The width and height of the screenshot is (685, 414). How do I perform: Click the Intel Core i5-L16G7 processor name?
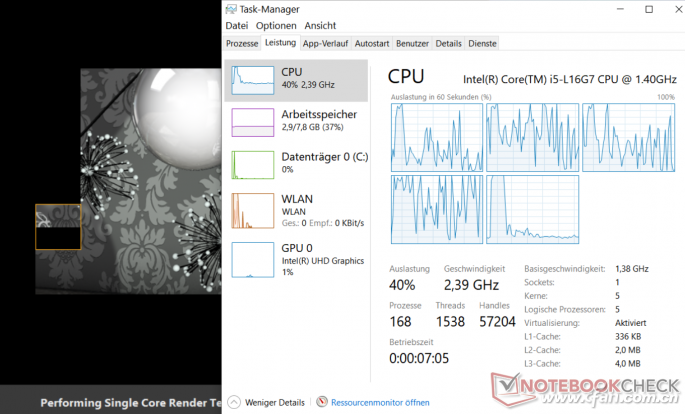570,79
